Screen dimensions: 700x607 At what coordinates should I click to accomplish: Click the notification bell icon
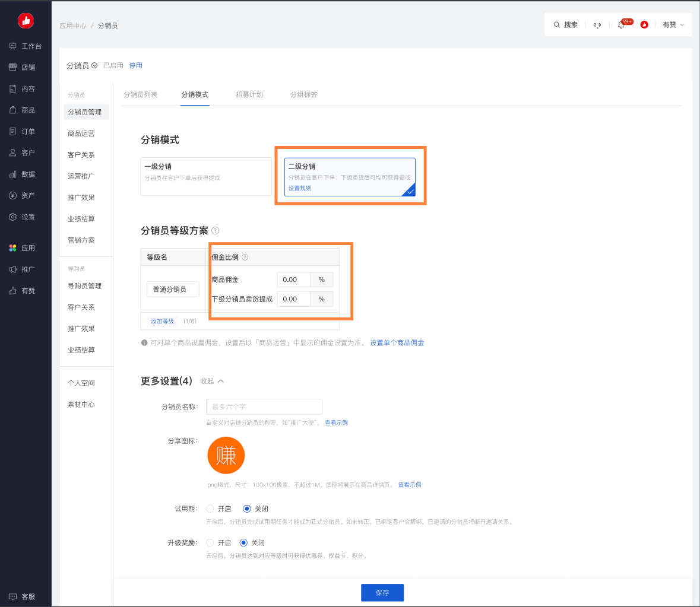(x=621, y=25)
